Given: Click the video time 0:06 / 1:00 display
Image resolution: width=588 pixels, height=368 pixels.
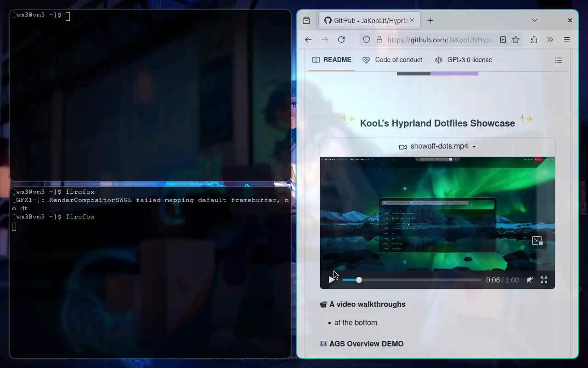Looking at the screenshot, I should 502,280.
